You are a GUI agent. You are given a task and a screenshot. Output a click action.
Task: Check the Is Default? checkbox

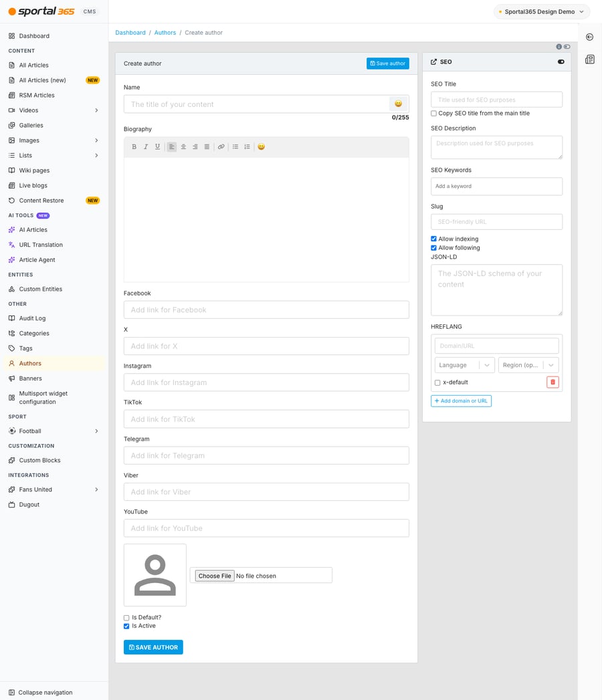tap(126, 618)
